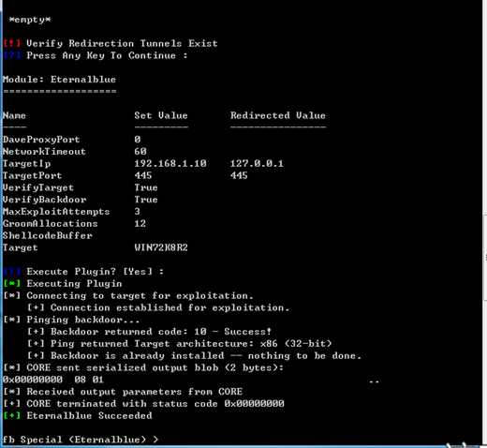
Task: Click the "DaveProxyPort" parameter name
Action: point(41,140)
